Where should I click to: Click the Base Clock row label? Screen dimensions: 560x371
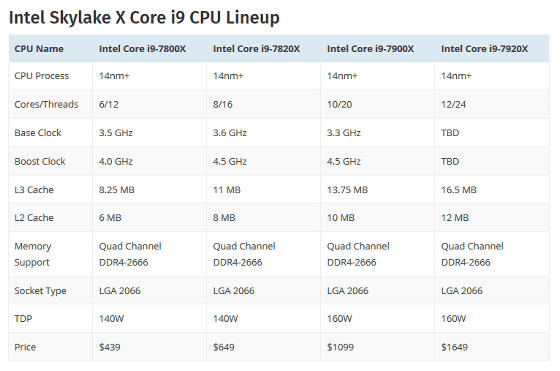[38, 133]
